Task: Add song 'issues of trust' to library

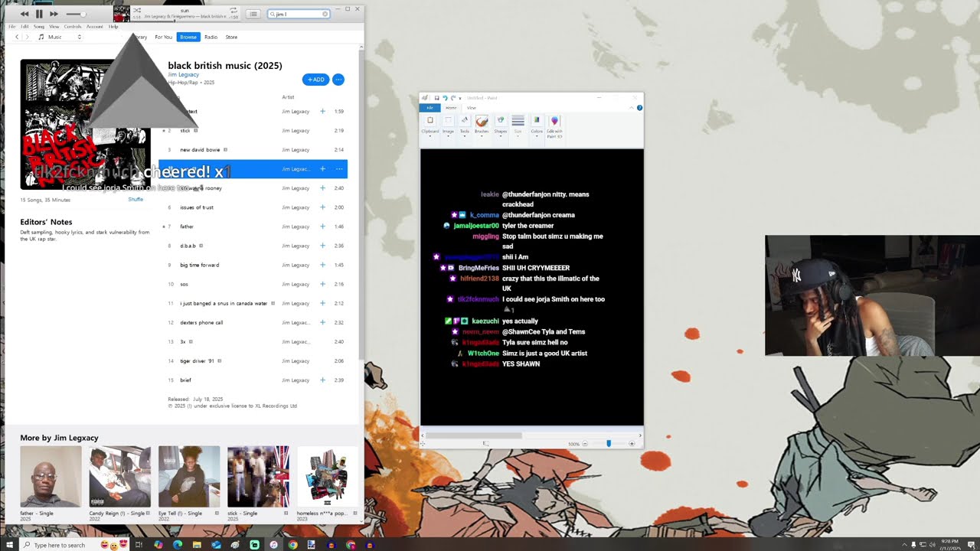Action: 322,207
